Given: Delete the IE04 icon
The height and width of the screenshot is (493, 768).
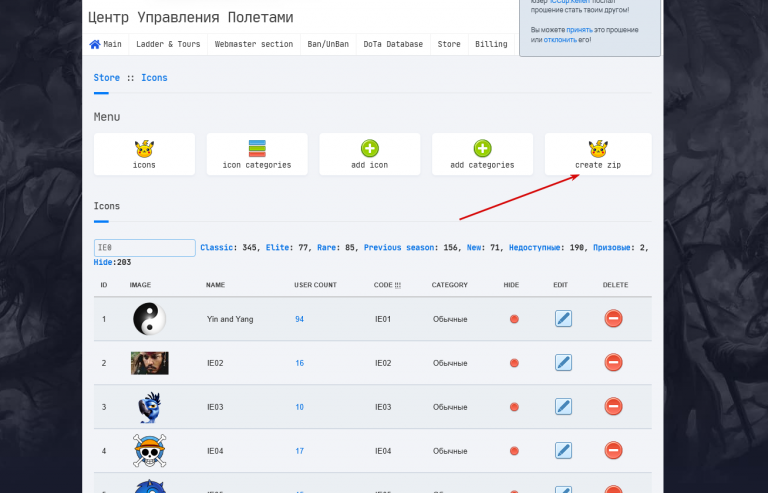Looking at the screenshot, I should pos(613,450).
